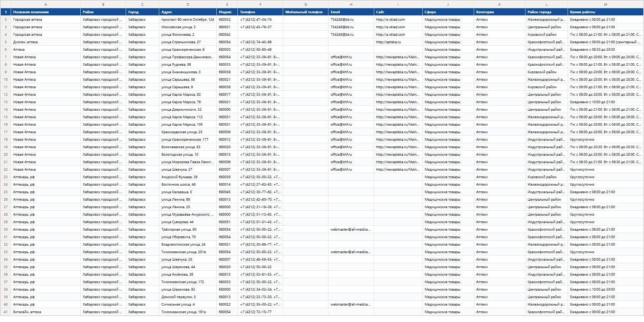This screenshot has width=644, height=322.
Task: Select hours cell 'Ежедневно с 08:30 до 20:30'
Action: click(605, 50)
